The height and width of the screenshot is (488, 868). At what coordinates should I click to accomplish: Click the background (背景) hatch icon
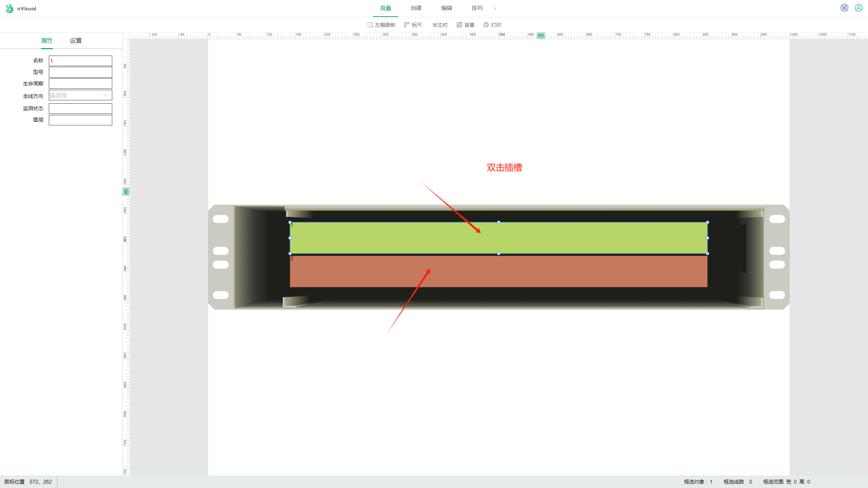point(459,25)
